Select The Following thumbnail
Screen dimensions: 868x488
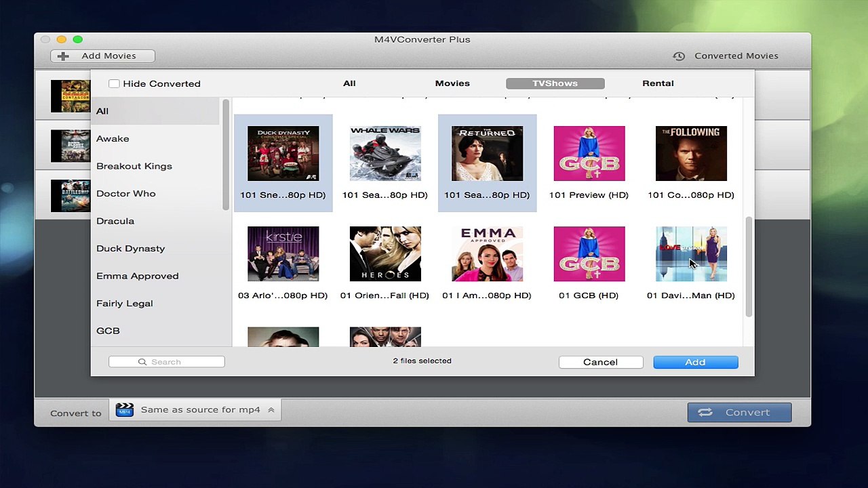click(691, 153)
